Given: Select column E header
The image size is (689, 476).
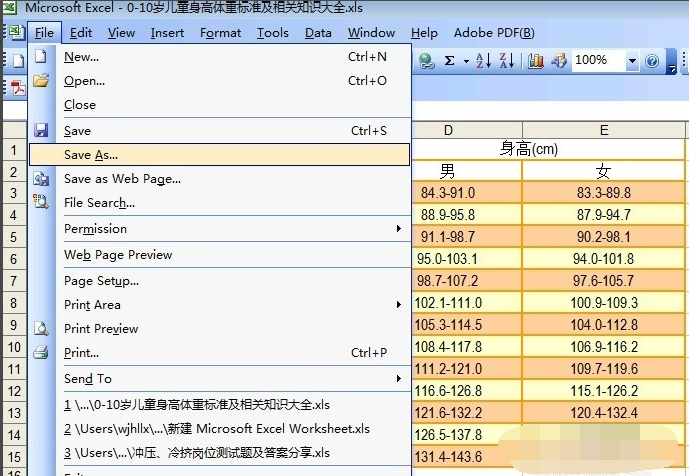Looking at the screenshot, I should 604,130.
